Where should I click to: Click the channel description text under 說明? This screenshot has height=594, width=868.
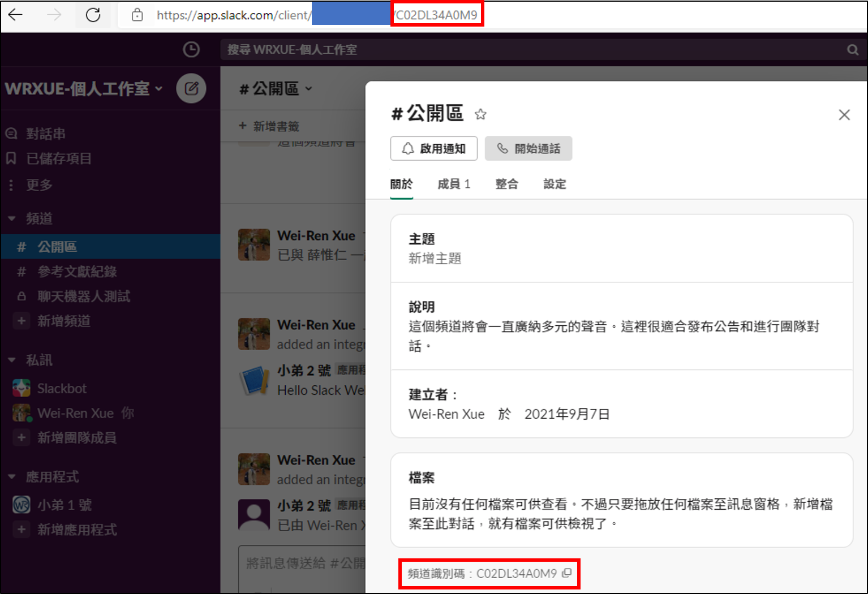(614, 336)
